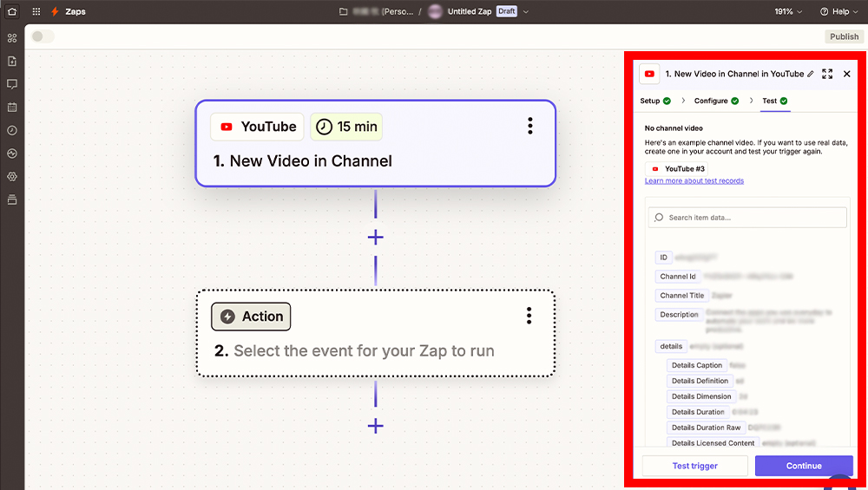Open the sidebar versions stack icon
868x490 pixels.
12,199
